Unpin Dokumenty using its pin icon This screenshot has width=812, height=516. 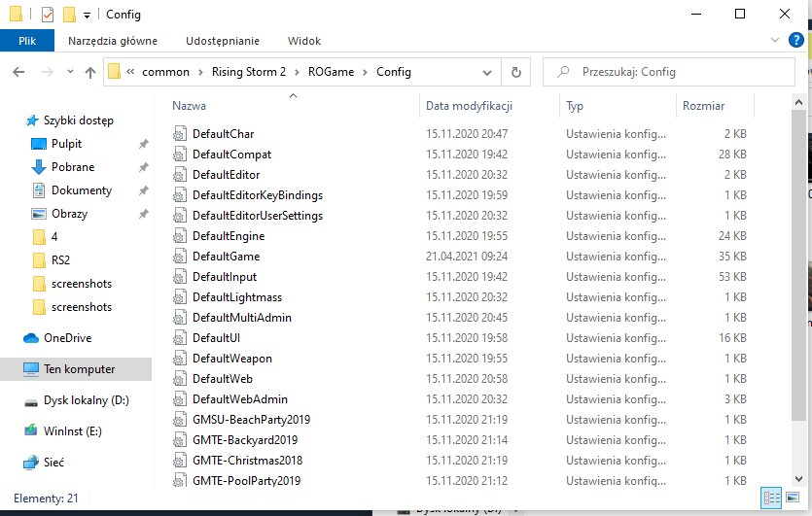click(144, 190)
